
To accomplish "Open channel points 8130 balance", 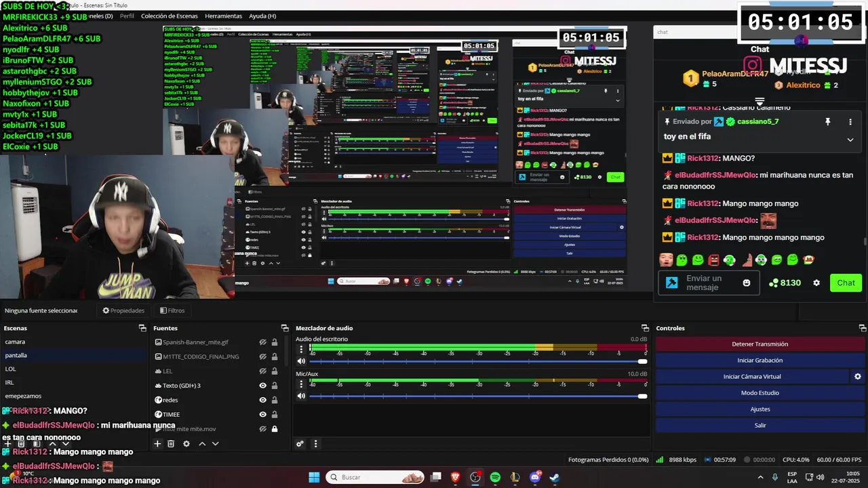I will (785, 283).
